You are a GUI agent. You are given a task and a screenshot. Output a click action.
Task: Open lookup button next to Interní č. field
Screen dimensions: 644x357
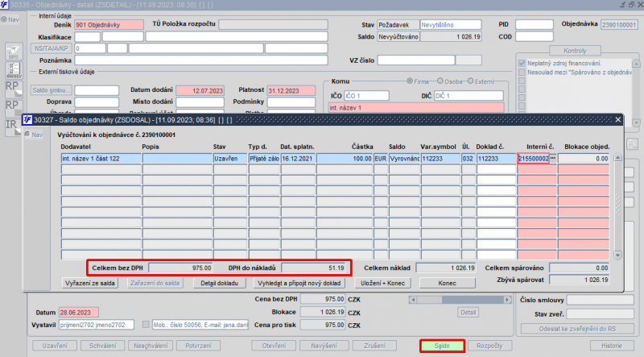click(x=553, y=159)
